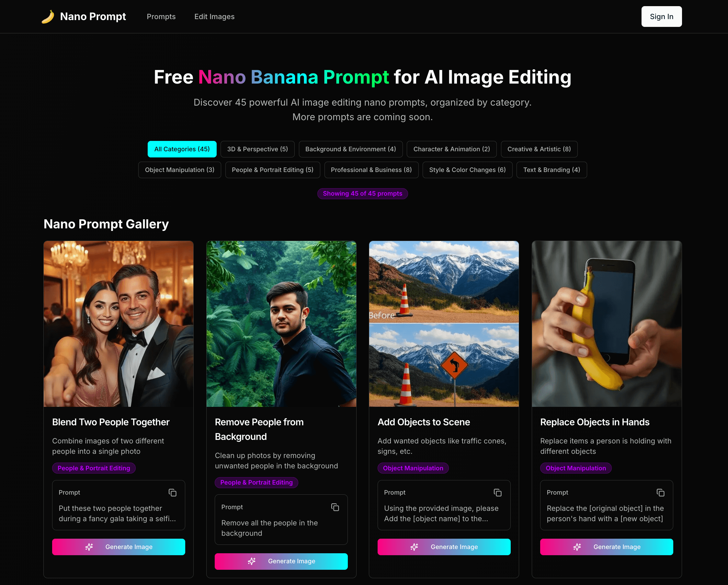Copy the Remove People from Background prompt
Viewport: 728px width, 585px height.
(335, 507)
